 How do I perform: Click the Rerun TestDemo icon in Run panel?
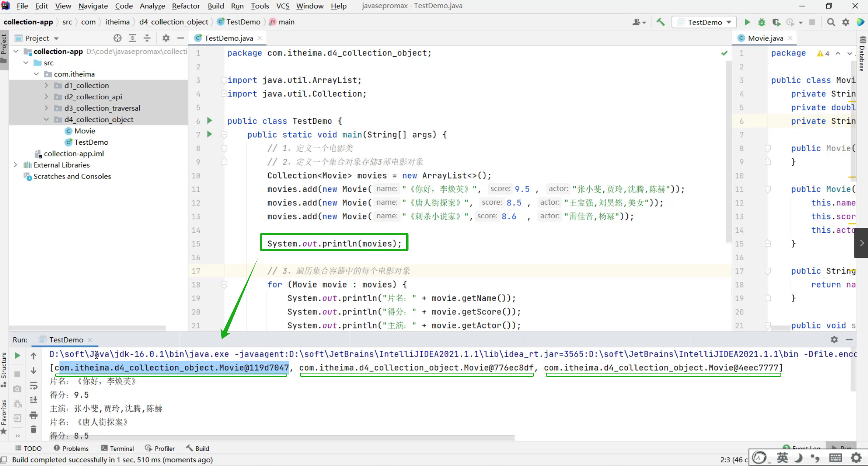[17, 355]
